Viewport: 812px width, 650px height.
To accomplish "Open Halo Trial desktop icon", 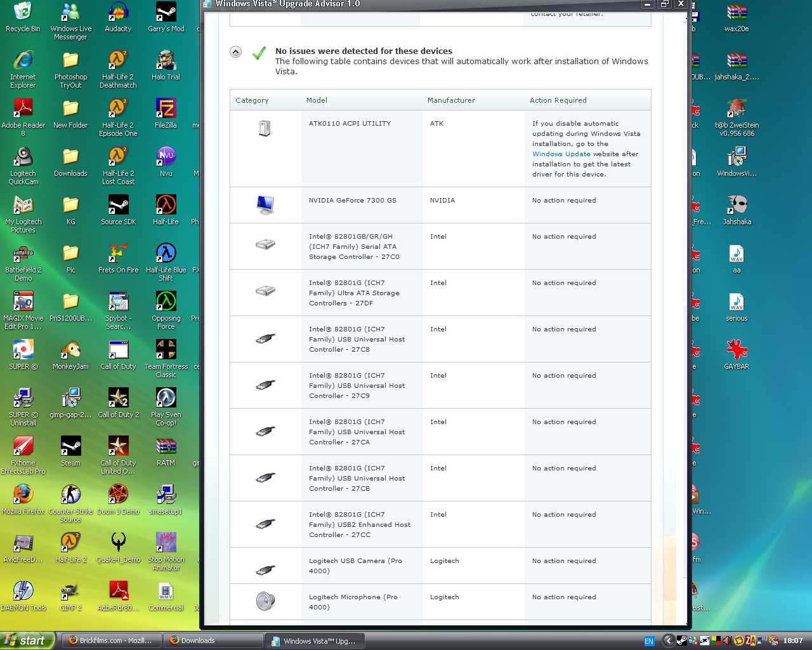I will click(166, 66).
